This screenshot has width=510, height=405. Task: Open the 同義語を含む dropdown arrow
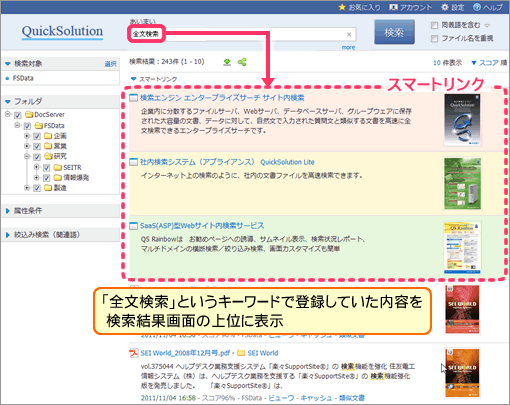[487, 26]
